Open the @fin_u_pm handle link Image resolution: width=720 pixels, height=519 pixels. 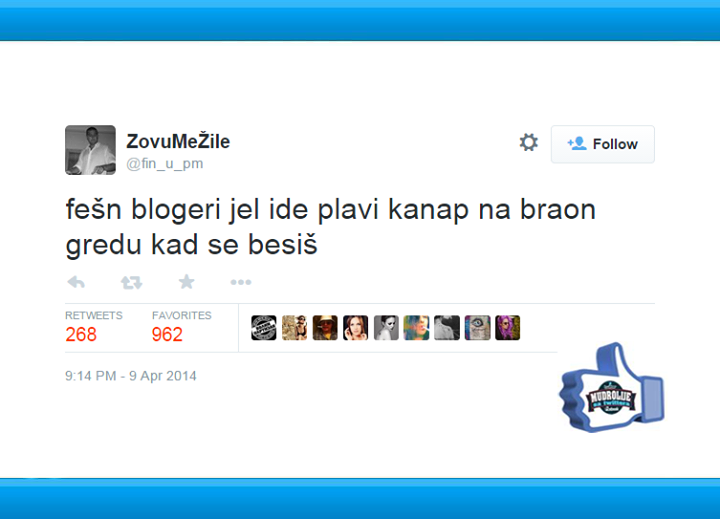click(164, 163)
